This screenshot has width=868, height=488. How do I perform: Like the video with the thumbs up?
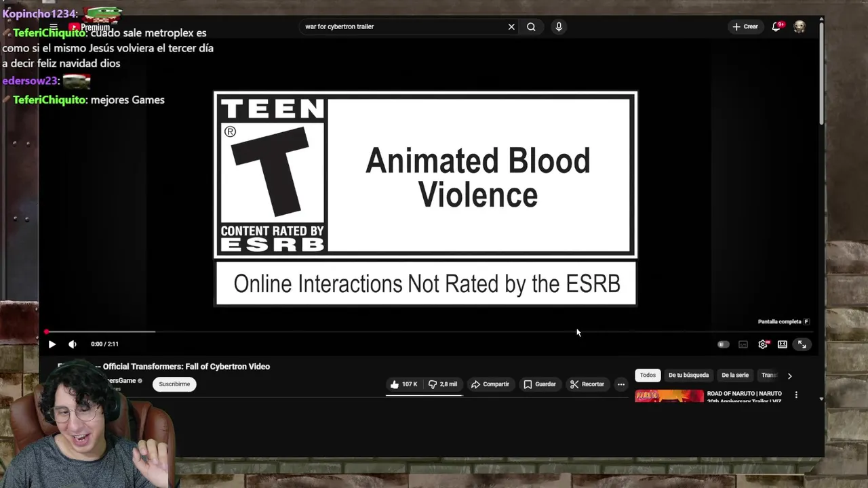click(x=403, y=384)
